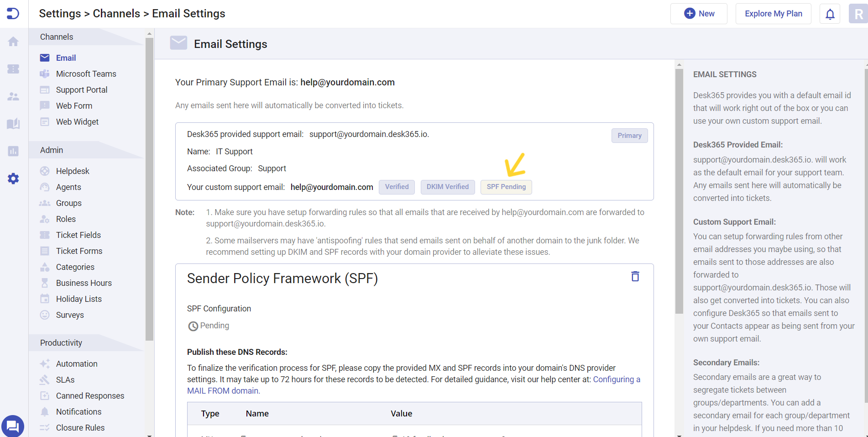The image size is (868, 437).
Task: Open the chat support widget at bottom left
Action: (x=12, y=425)
